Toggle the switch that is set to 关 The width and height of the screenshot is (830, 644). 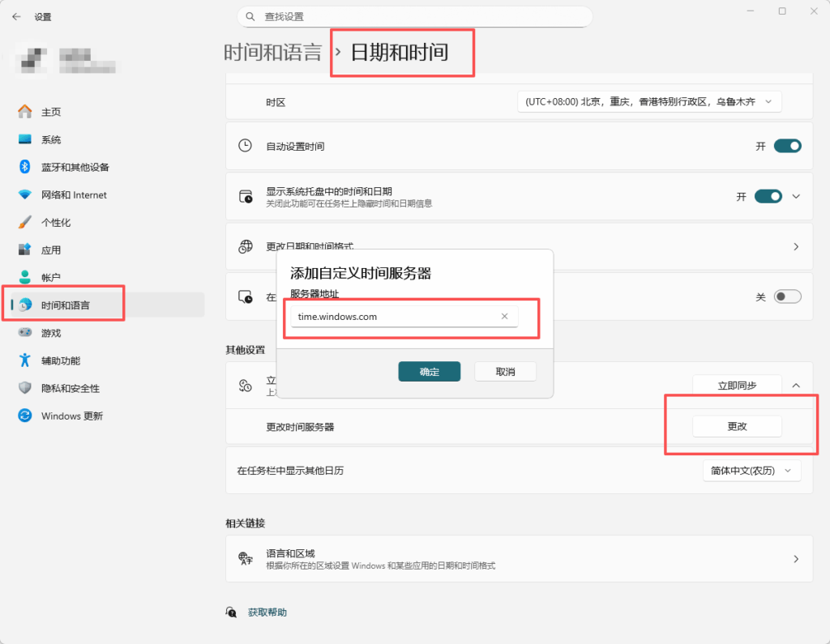coord(787,297)
